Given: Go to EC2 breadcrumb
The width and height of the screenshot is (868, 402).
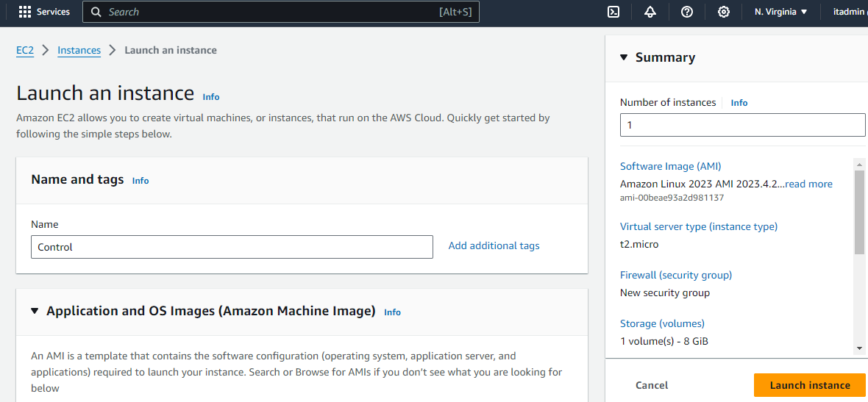Looking at the screenshot, I should [x=25, y=50].
